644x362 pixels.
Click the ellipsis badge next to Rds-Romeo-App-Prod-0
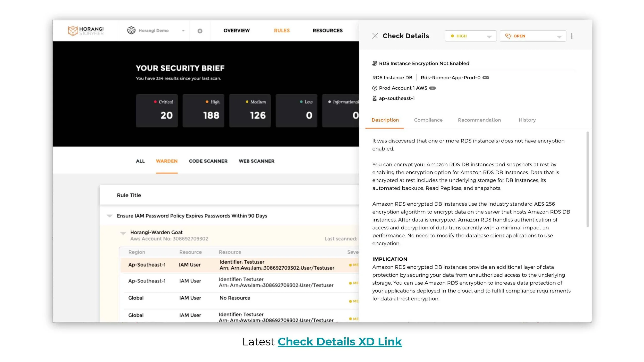[x=486, y=78]
